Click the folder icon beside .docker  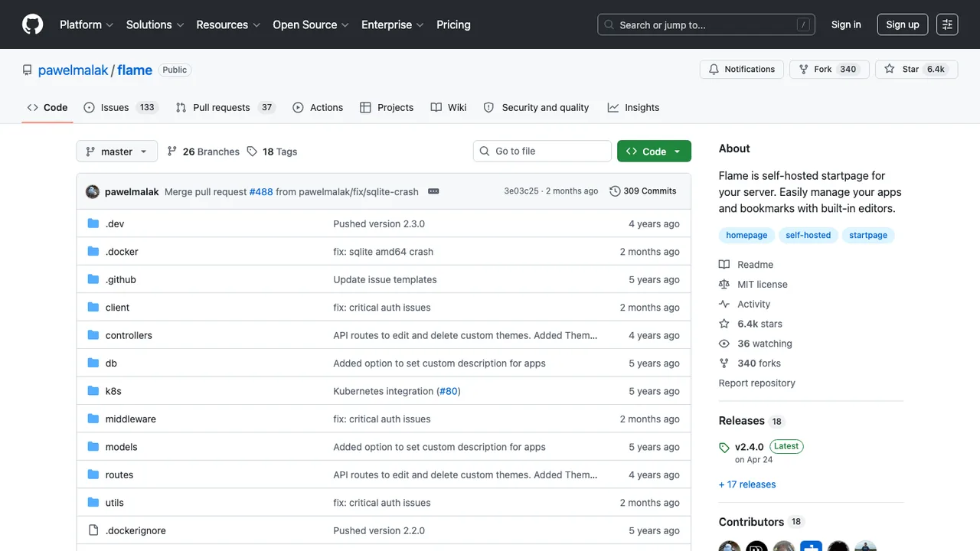[93, 251]
